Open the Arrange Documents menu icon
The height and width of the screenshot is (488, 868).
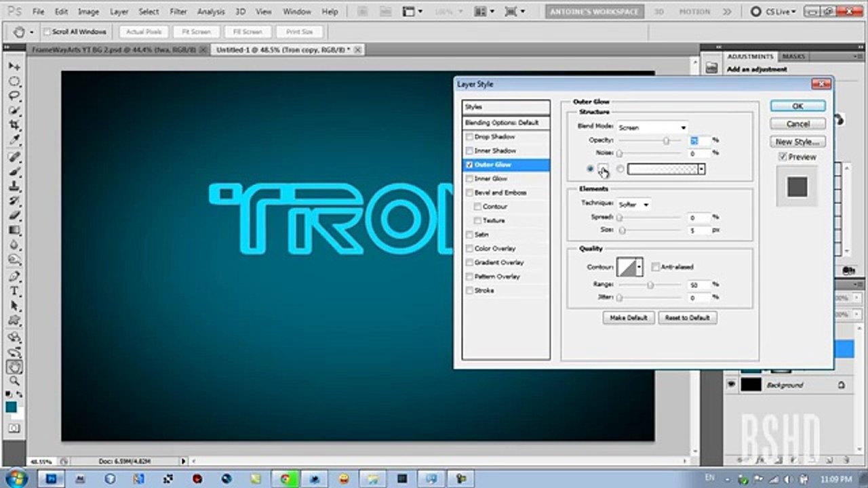coord(484,12)
